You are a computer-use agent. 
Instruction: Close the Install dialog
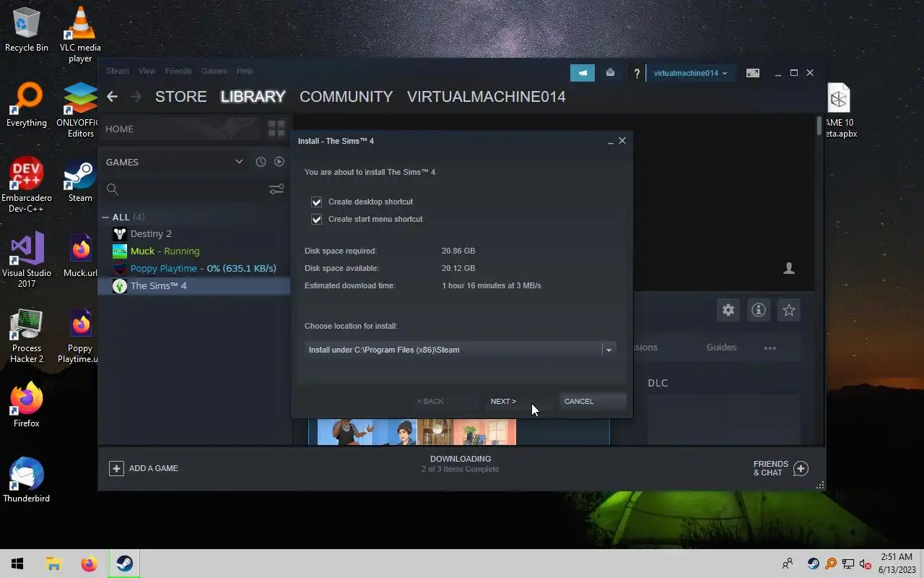[x=622, y=141]
